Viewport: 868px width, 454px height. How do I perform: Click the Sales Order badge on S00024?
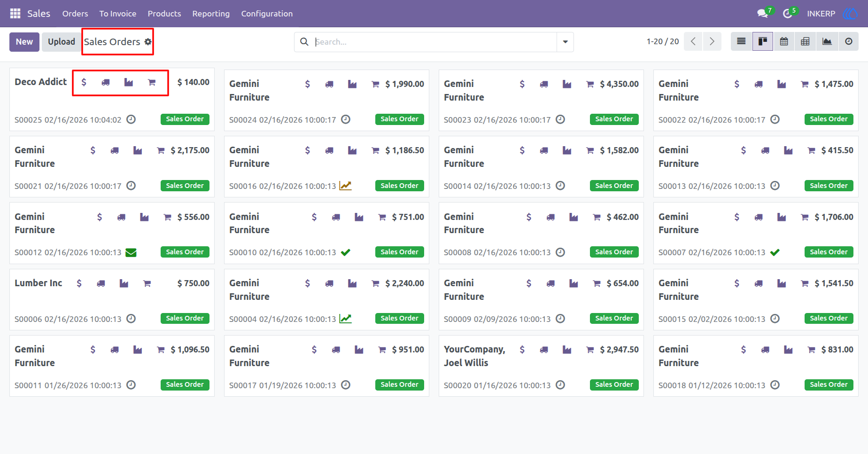coord(400,119)
